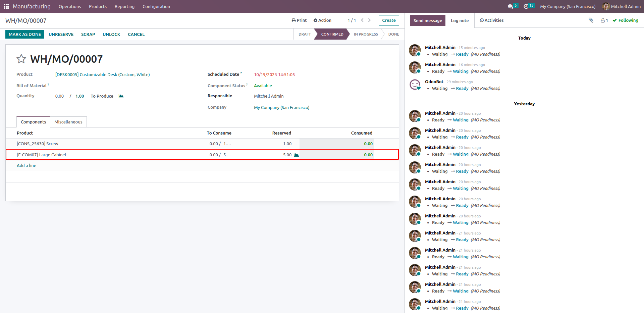Click Consumed column header

362,133
